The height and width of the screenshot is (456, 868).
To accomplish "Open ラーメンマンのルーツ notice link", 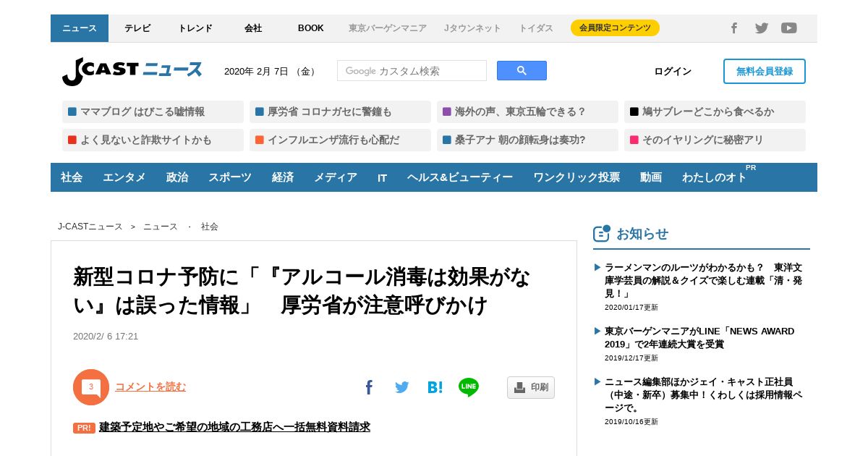I will click(x=702, y=280).
